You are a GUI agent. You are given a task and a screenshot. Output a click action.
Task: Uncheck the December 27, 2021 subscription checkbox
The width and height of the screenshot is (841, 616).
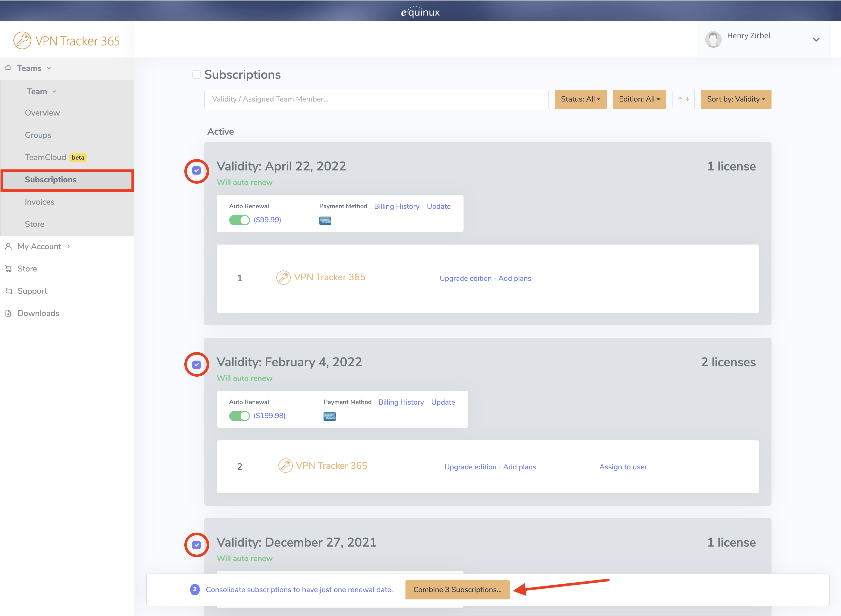tap(197, 545)
